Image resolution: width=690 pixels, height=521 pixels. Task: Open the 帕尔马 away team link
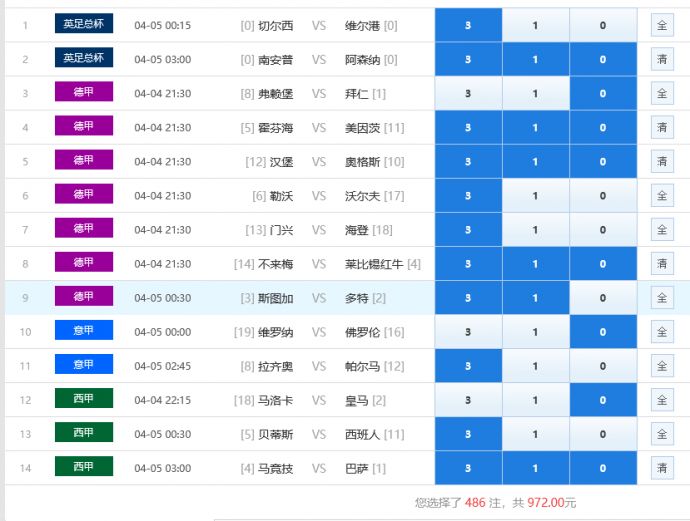(360, 366)
